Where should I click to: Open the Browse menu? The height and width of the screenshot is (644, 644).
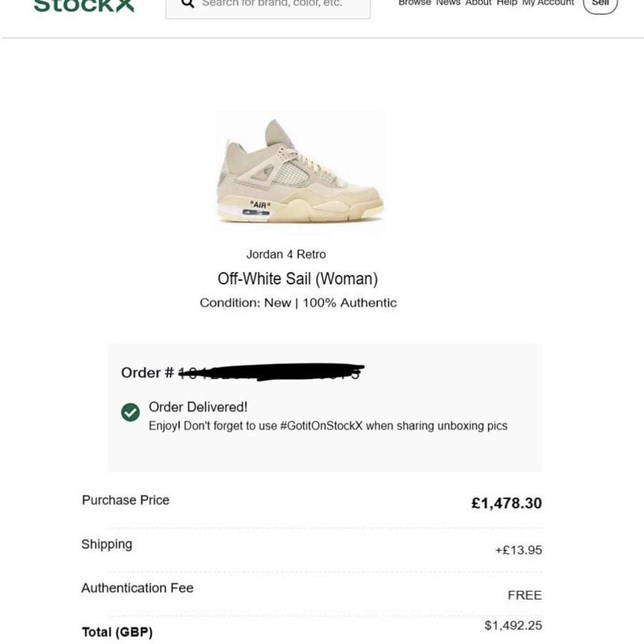coord(415,3)
